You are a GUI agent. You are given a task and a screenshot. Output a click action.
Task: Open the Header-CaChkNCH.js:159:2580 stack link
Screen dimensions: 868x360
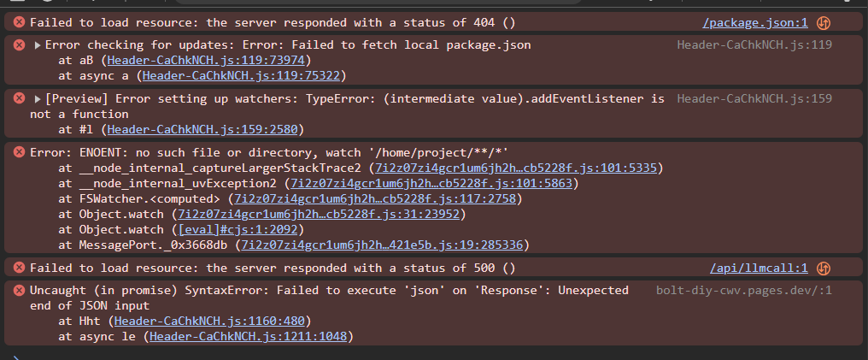(x=202, y=130)
